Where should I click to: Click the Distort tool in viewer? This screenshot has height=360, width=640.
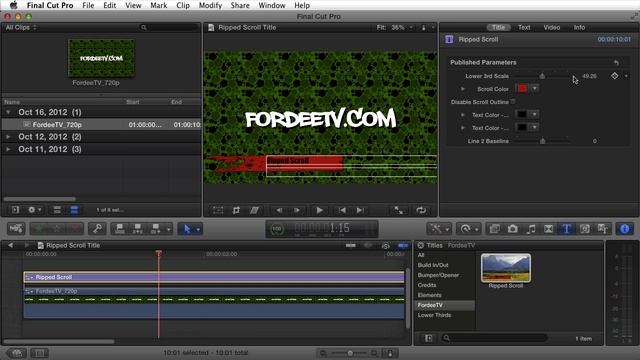[x=255, y=210]
